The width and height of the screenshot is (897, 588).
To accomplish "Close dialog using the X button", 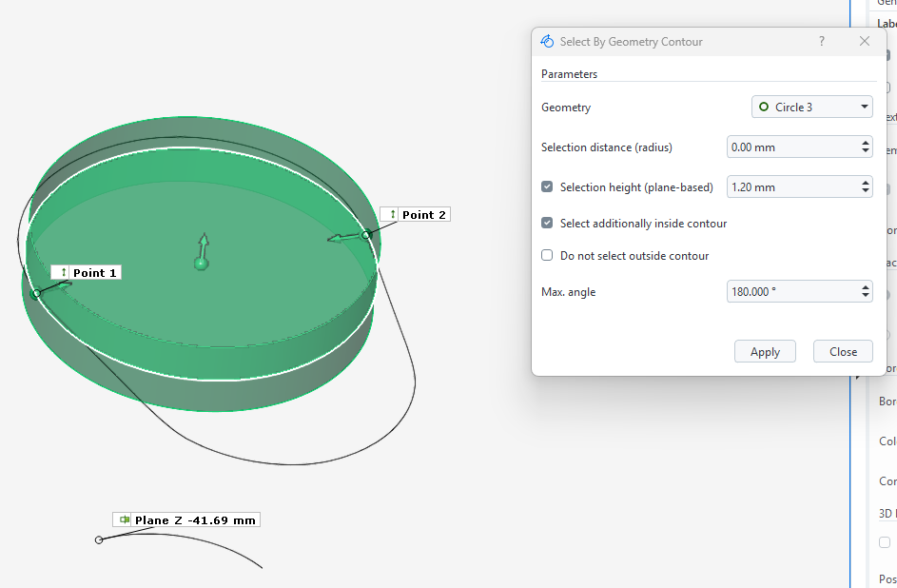I will [x=865, y=42].
